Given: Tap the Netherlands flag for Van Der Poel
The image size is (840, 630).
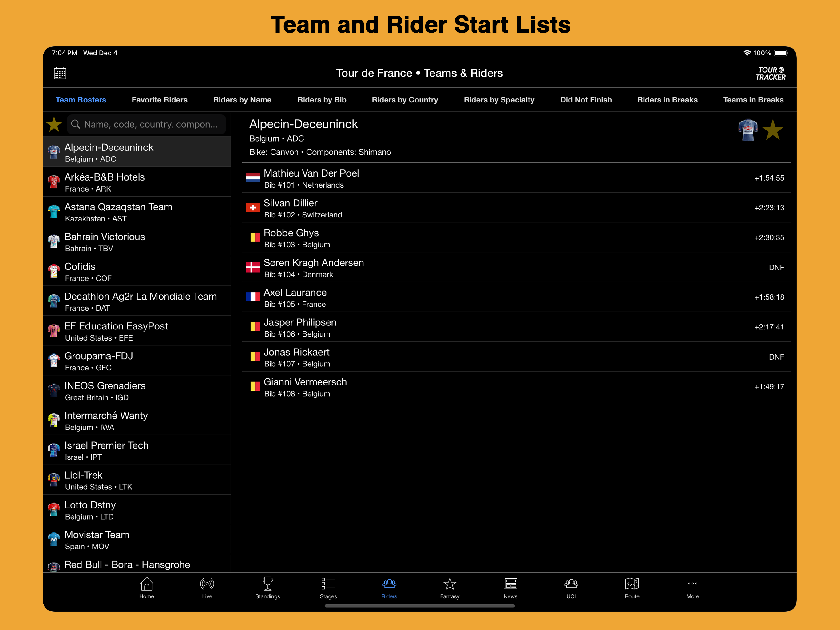Looking at the screenshot, I should pyautogui.click(x=253, y=178).
